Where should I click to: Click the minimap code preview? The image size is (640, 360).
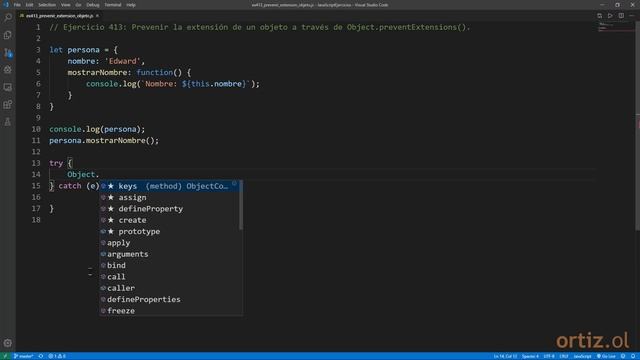[616, 27]
